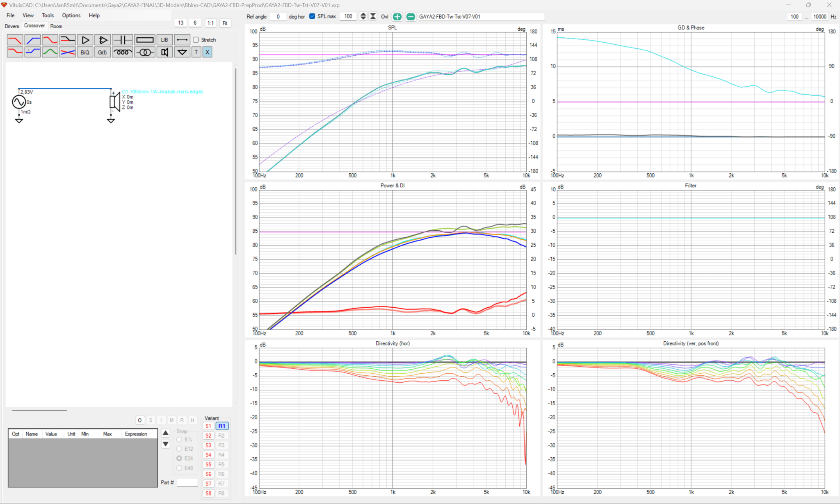Toggle the M button above parameter table
Viewport: 840px width, 504px height.
point(171,420)
